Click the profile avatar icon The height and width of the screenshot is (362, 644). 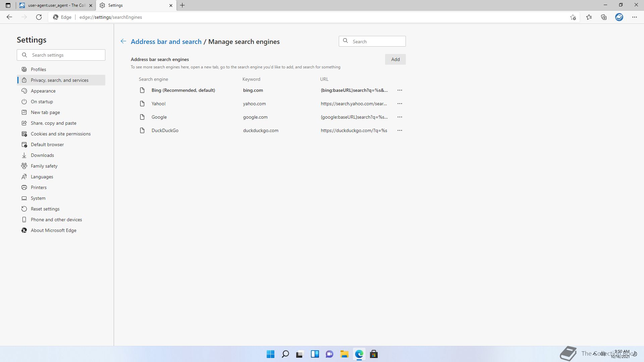[x=619, y=17]
